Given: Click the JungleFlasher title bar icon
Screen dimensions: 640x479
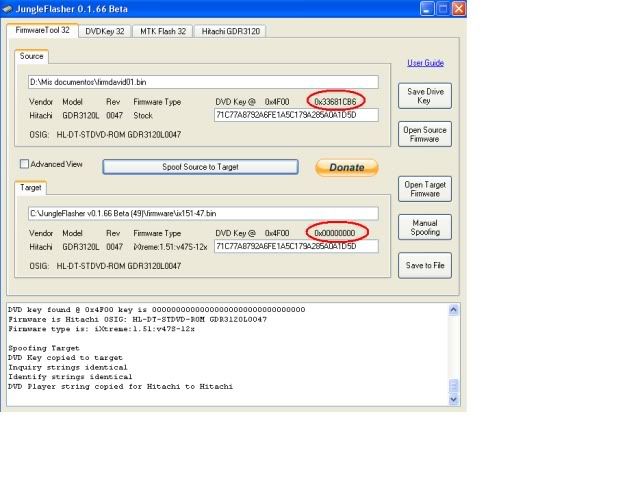Looking at the screenshot, I should pyautogui.click(x=7, y=9).
